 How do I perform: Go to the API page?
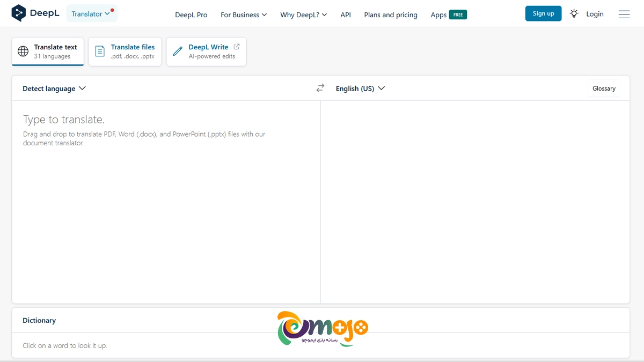[x=346, y=14]
